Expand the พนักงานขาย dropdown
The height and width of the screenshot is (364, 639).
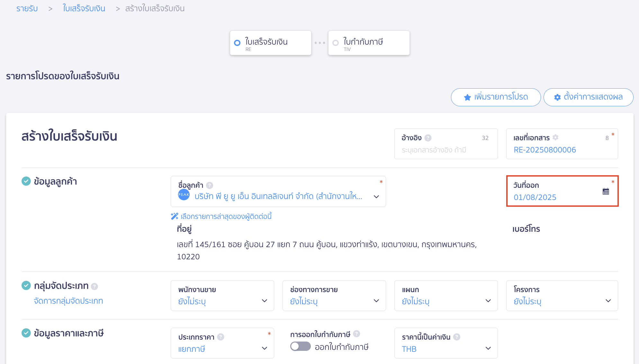tap(222, 296)
